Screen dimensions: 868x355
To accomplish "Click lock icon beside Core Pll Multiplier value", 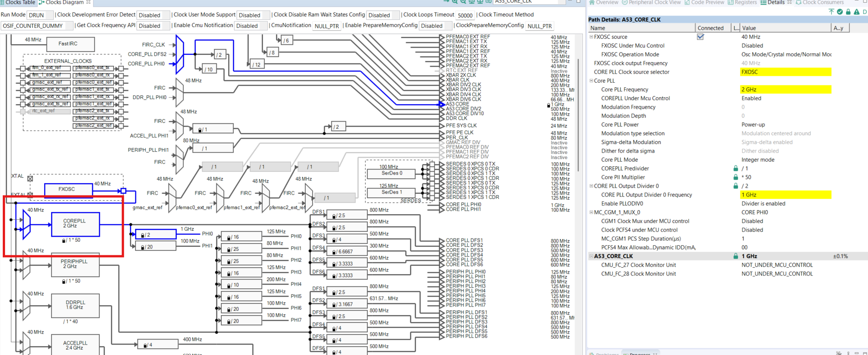I will 736,177.
